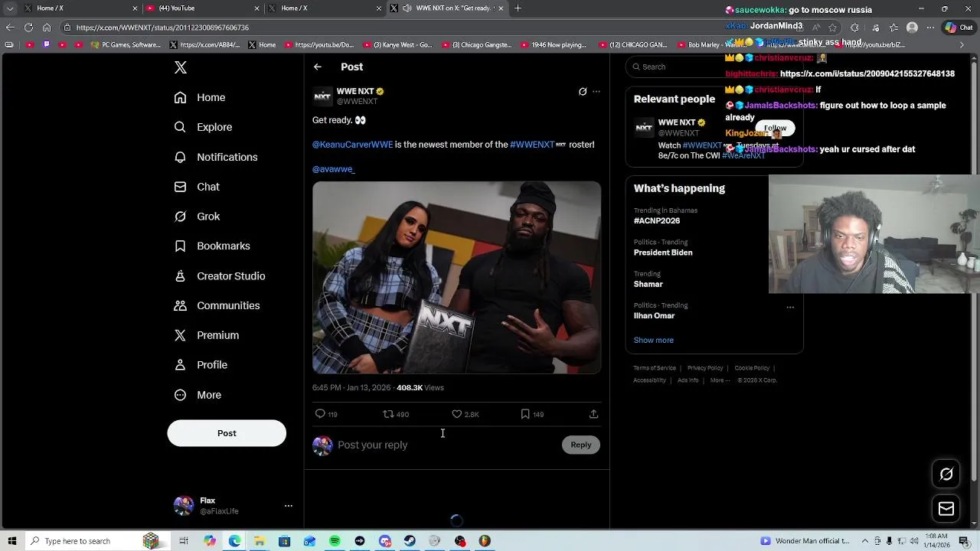
Task: Open the @avawwe_ mention
Action: click(x=333, y=169)
